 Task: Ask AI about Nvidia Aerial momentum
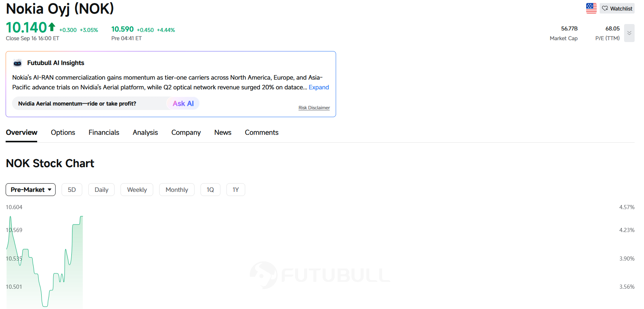(x=183, y=103)
